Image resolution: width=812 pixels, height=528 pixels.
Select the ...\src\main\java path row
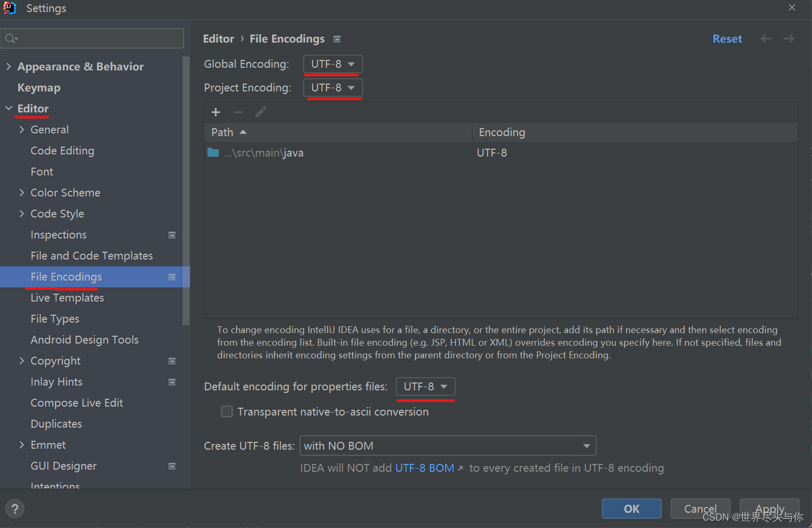point(501,153)
